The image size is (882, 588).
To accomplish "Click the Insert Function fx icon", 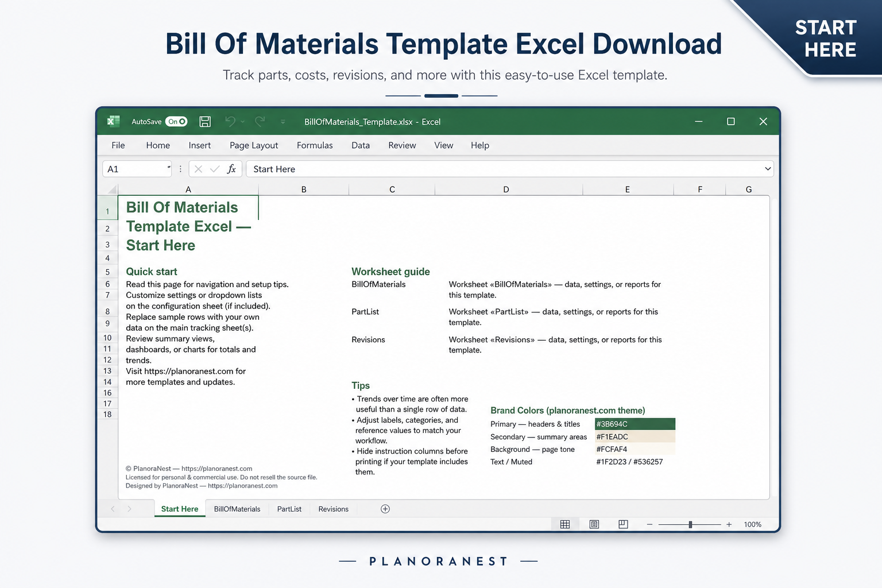I will 231,169.
